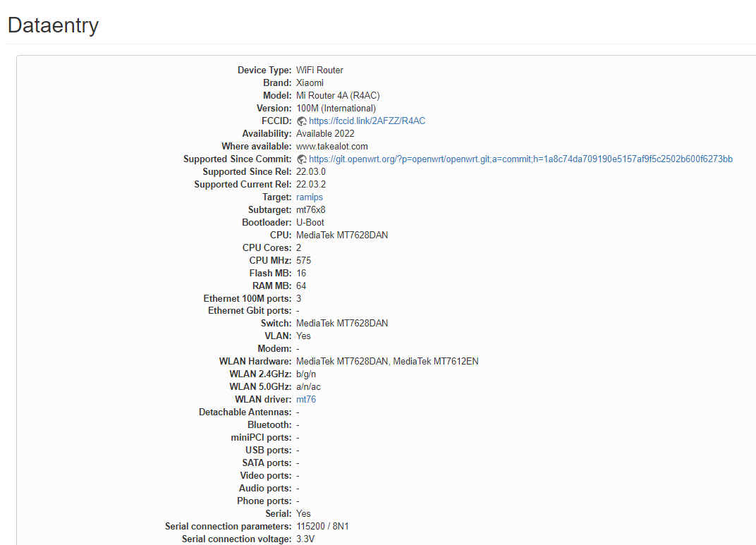The image size is (756, 545).
Task: Click the Video ports label
Action: tap(266, 476)
